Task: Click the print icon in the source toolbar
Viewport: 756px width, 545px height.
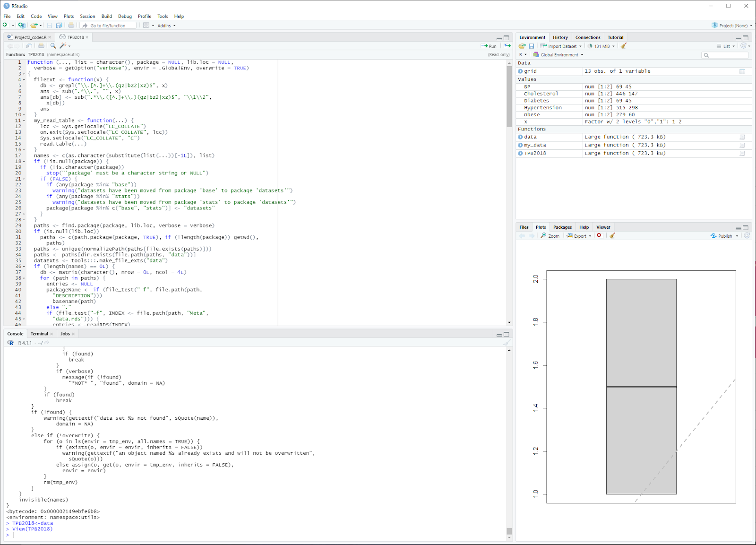Action: click(42, 46)
